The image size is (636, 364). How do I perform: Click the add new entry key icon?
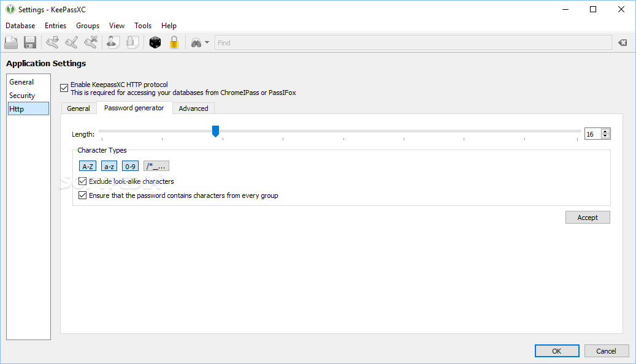(x=52, y=42)
